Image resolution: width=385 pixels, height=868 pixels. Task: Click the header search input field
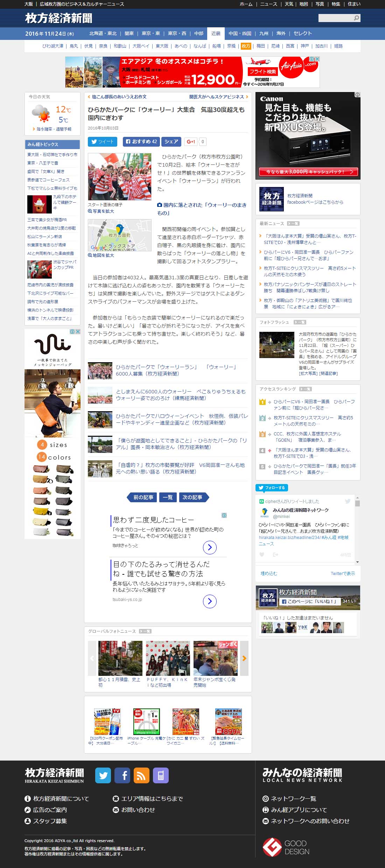(335, 18)
